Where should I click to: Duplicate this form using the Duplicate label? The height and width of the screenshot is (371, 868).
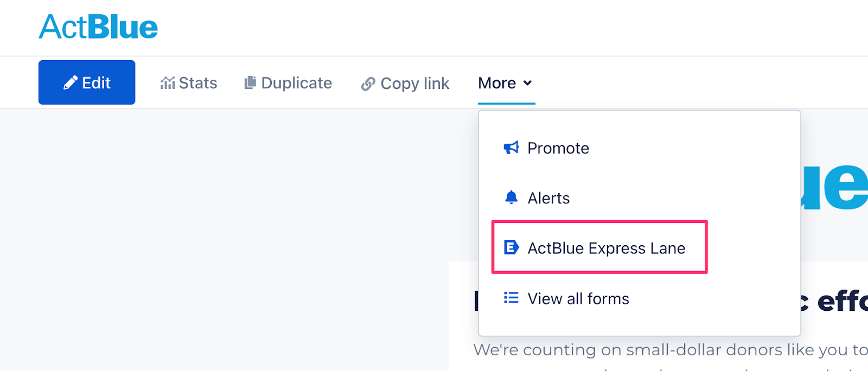pos(297,83)
